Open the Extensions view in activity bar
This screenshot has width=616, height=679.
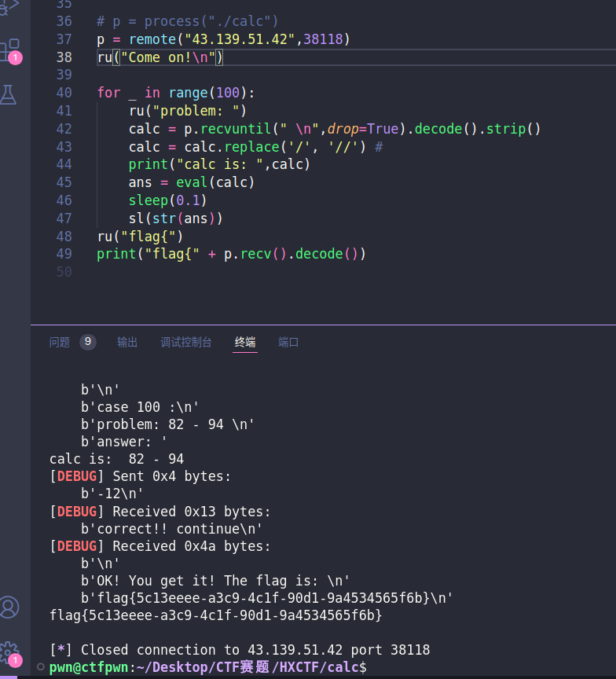(x=9, y=49)
